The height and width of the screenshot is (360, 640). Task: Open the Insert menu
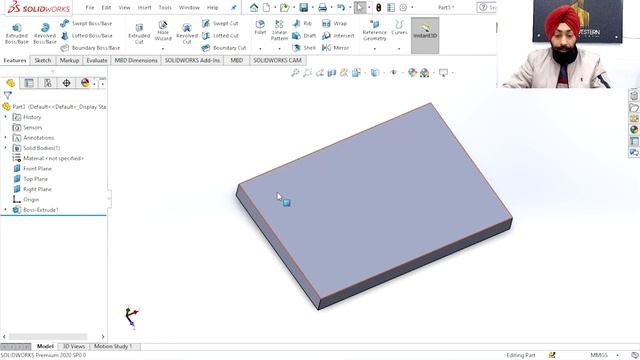click(144, 7)
